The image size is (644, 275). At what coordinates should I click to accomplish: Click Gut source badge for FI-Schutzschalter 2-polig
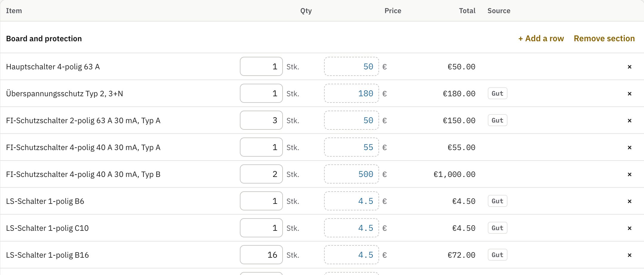[497, 120]
